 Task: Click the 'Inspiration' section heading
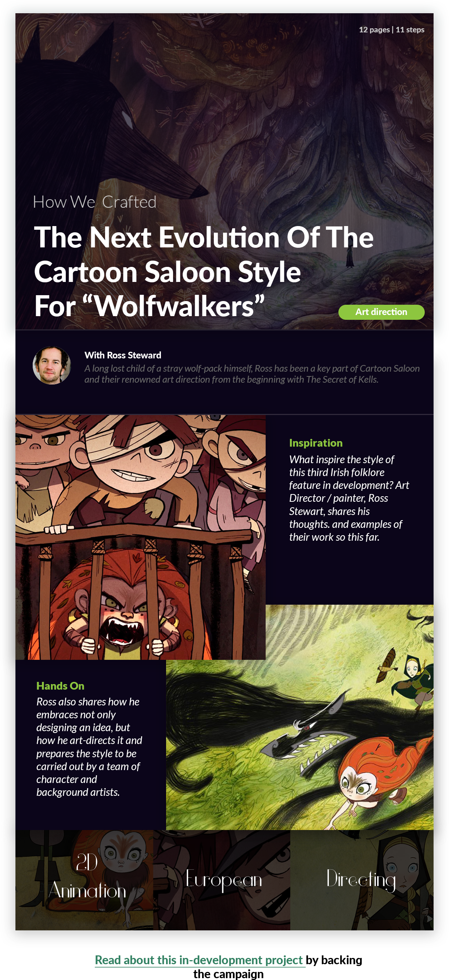tap(316, 443)
